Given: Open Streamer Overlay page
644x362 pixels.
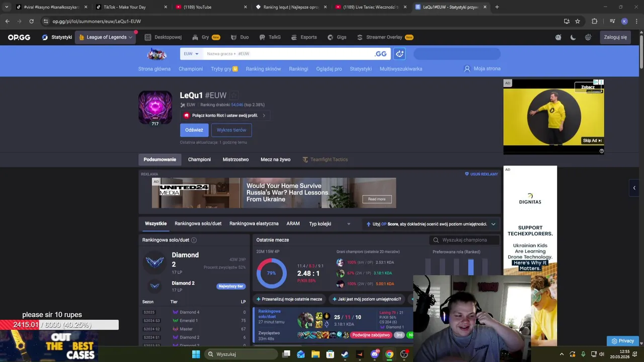Looking at the screenshot, I should (x=385, y=37).
